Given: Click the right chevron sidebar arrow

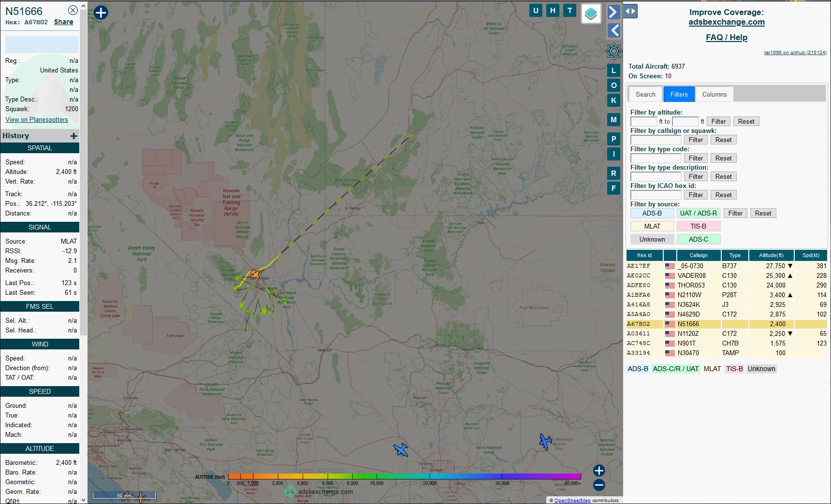Looking at the screenshot, I should click(x=613, y=12).
